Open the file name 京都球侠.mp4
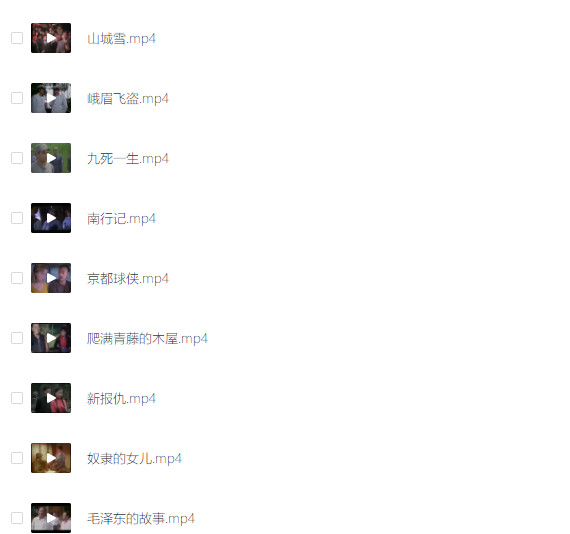 pyautogui.click(x=128, y=279)
